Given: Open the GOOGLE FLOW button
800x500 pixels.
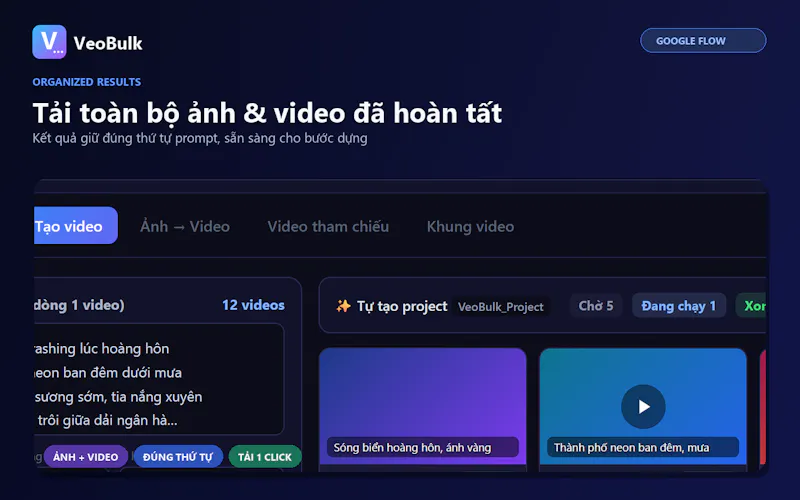Looking at the screenshot, I should (703, 40).
